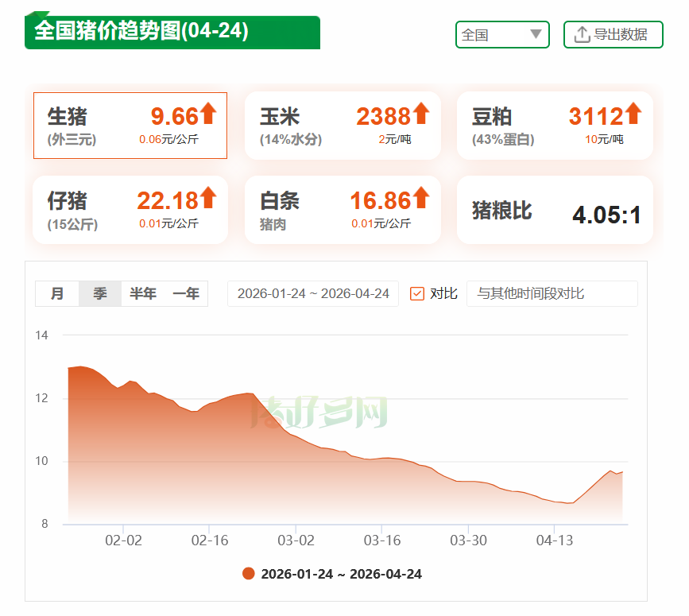Switch to the 月 time range tab

(x=57, y=293)
